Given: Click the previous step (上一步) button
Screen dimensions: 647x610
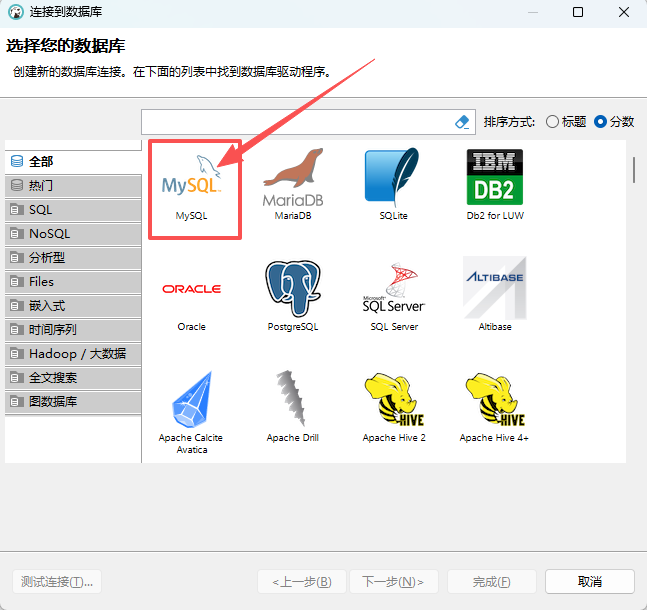Looking at the screenshot, I should [302, 582].
